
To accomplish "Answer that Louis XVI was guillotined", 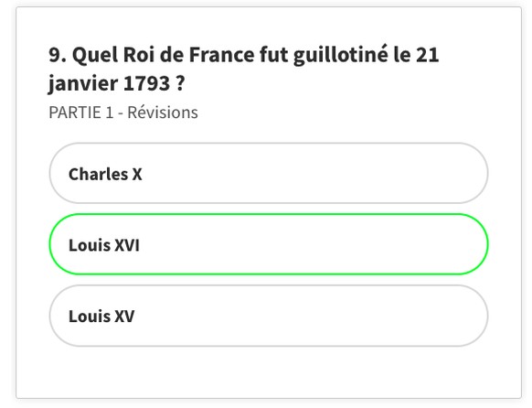I will (x=269, y=244).
